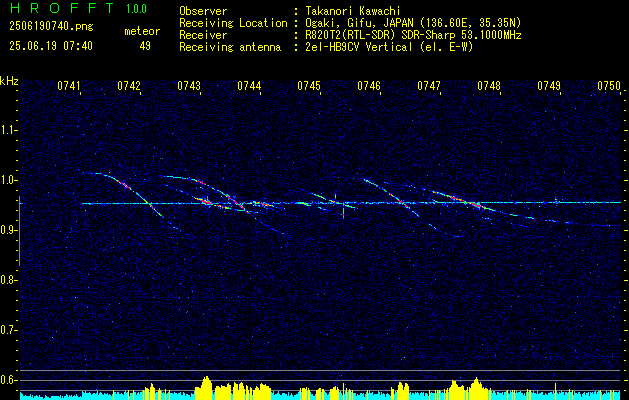Viewport: 629px width, 400px height.
Task: Click observer name Takanori Kawachi
Action: tap(351, 11)
